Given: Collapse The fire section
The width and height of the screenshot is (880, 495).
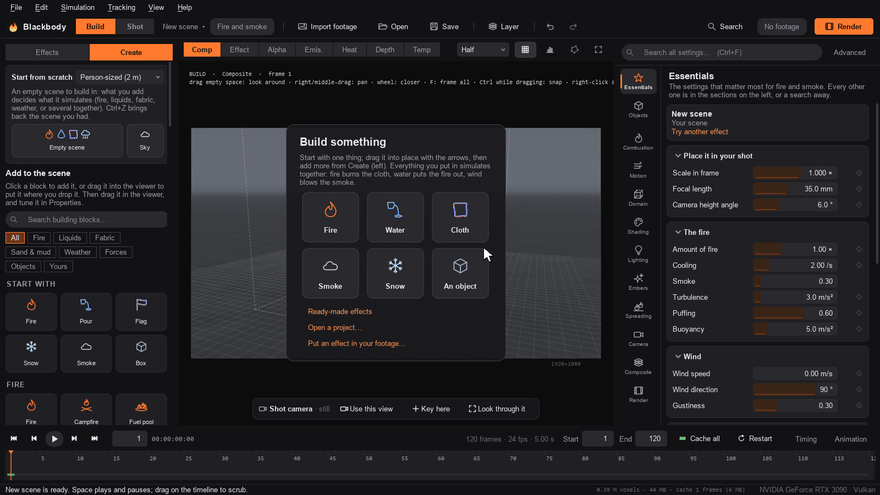Looking at the screenshot, I should pos(691,232).
